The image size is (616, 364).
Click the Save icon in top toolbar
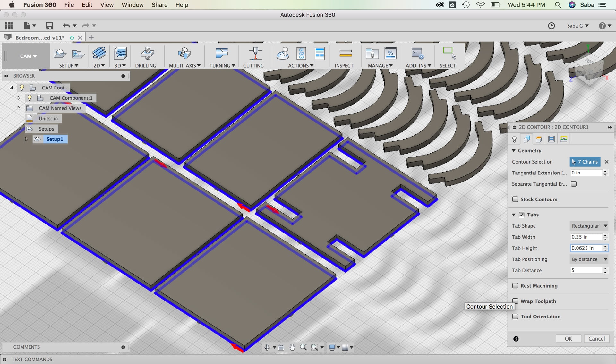point(49,26)
